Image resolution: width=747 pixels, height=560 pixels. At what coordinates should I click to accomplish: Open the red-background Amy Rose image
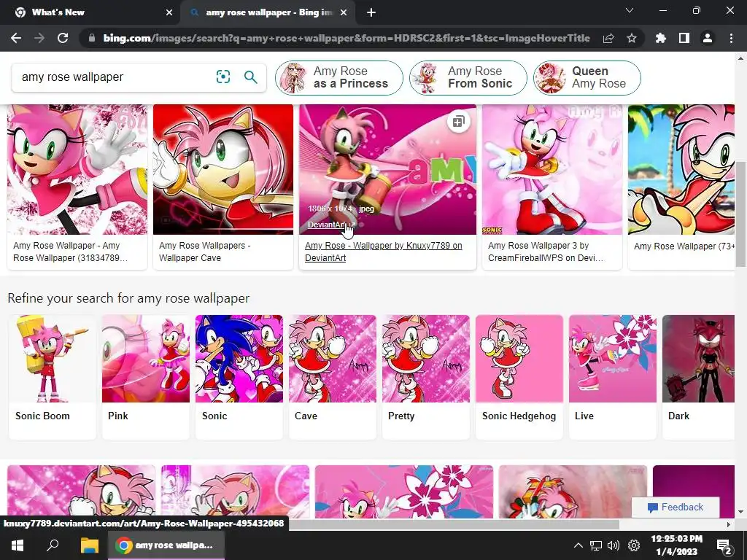pos(223,169)
